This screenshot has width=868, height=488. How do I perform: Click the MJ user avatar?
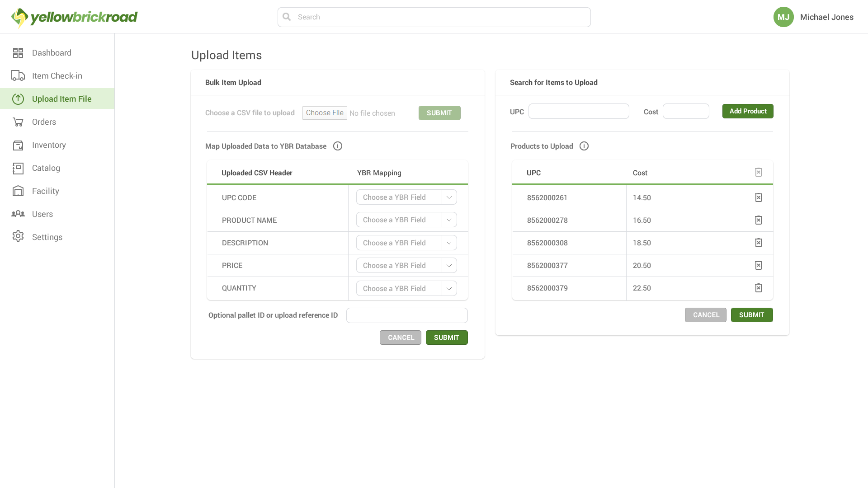[783, 17]
